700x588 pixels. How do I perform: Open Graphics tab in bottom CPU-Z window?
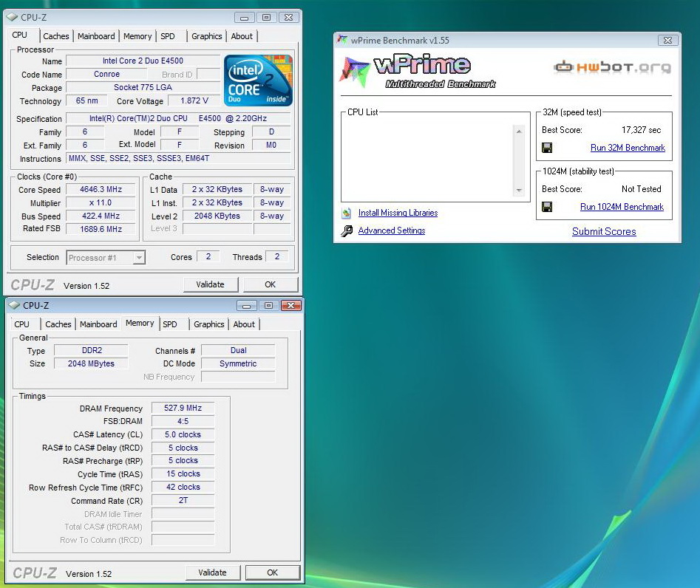[x=209, y=324]
